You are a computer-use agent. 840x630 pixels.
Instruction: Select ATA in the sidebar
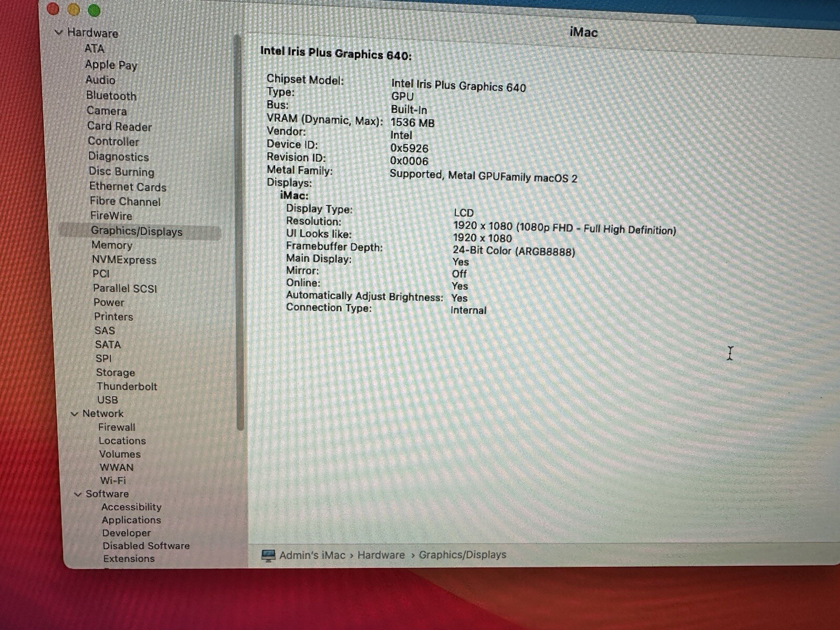(94, 49)
